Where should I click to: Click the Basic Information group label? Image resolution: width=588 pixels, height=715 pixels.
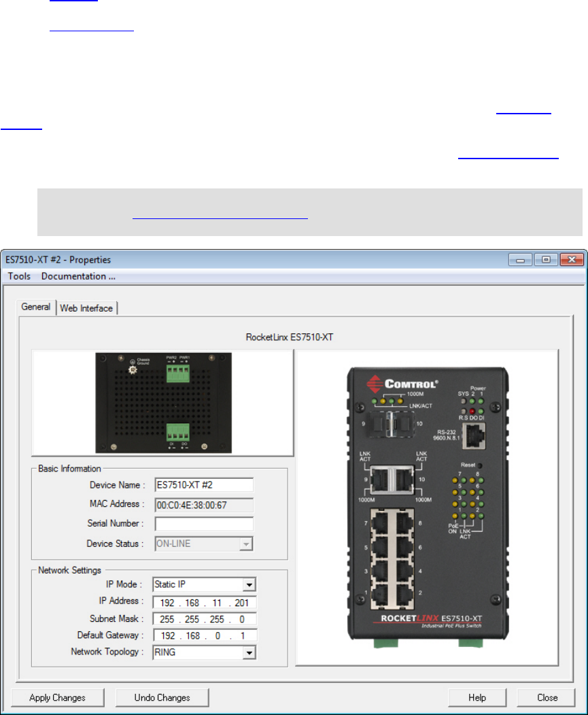point(70,468)
